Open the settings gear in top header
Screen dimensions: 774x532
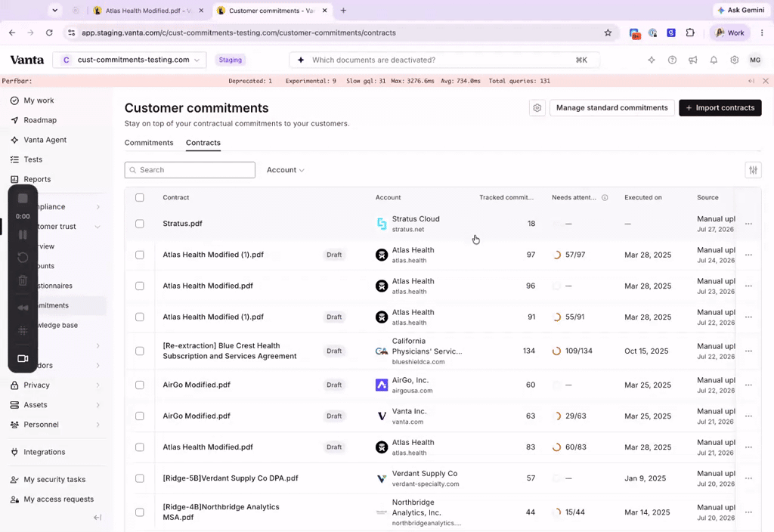click(735, 60)
